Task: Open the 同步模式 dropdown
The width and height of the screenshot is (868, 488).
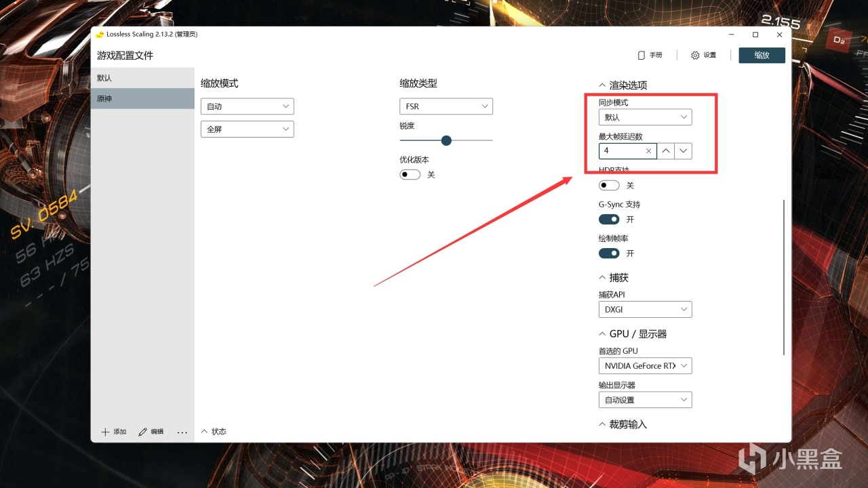Action: [x=645, y=117]
